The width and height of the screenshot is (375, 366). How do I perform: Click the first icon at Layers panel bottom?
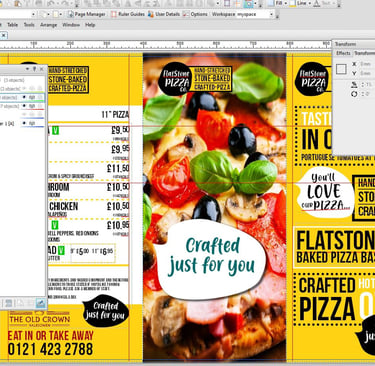tap(8, 303)
